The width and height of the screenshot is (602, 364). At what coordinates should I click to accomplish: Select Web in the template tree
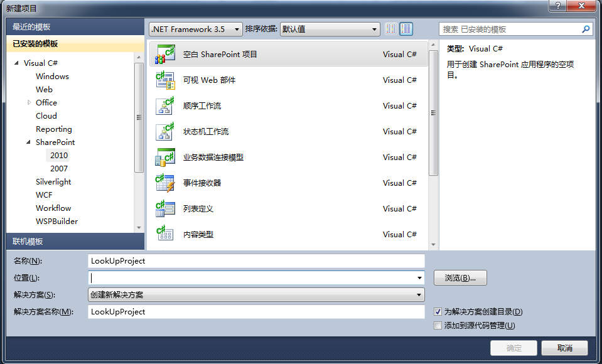[x=44, y=90]
